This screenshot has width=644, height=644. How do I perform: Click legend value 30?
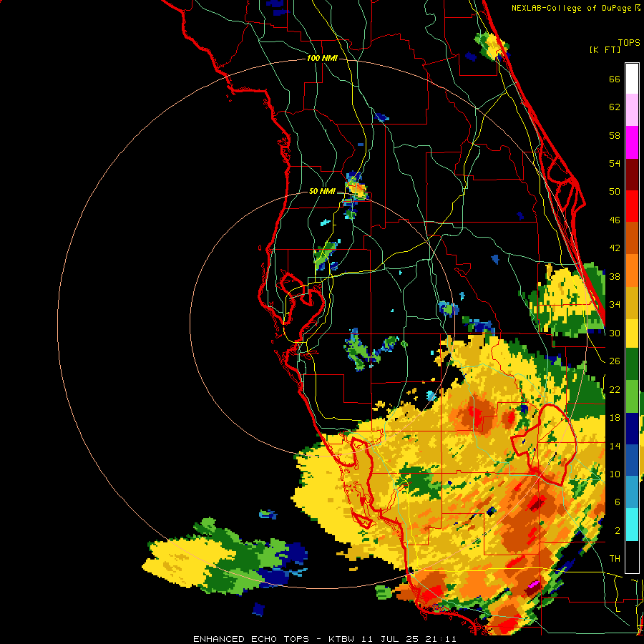[x=615, y=333]
